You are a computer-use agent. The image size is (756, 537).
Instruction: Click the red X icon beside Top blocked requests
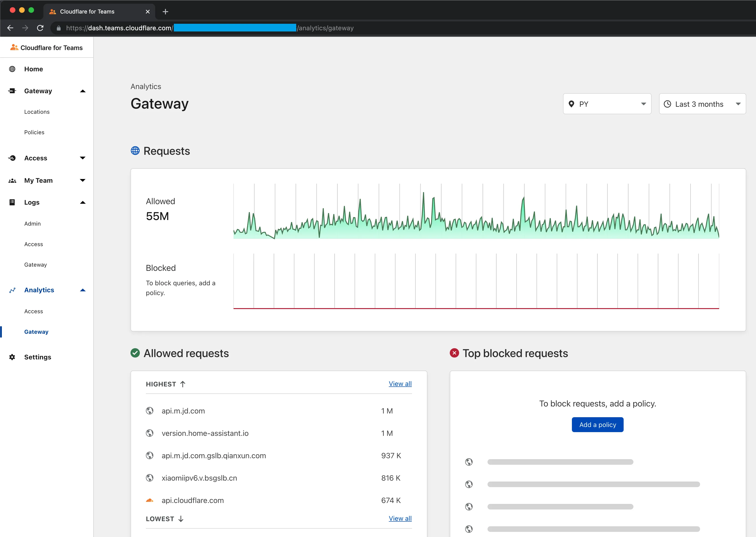click(x=454, y=353)
